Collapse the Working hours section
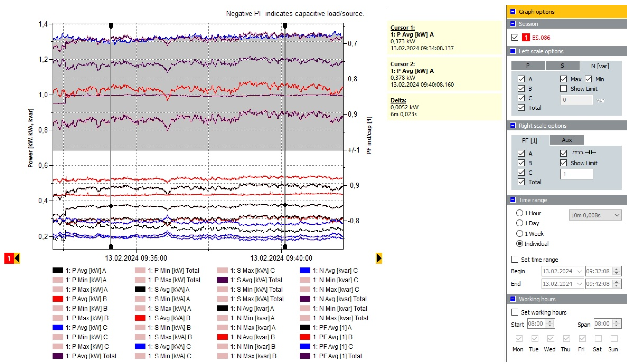 coord(513,299)
